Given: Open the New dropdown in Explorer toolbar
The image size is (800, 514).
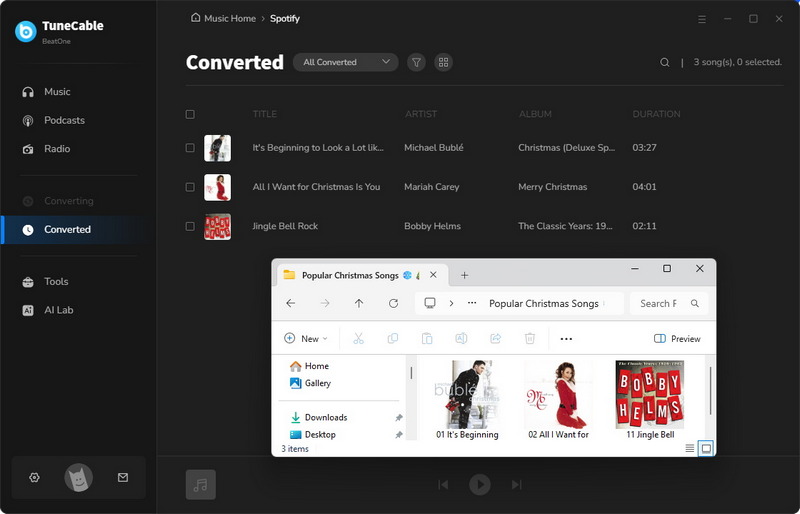Looking at the screenshot, I should pos(306,339).
